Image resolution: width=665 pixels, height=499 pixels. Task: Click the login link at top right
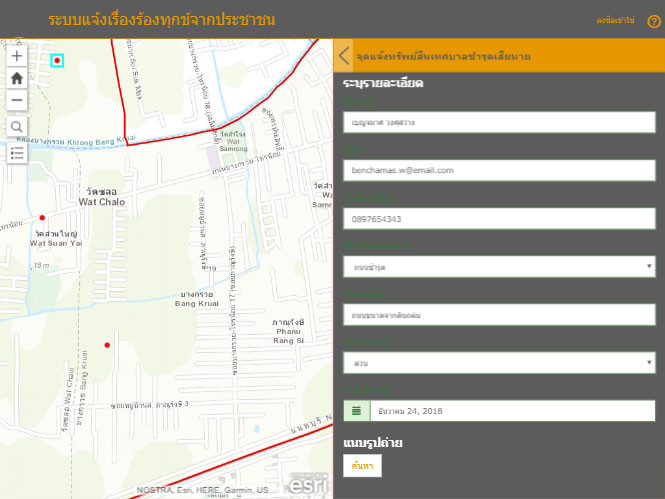tap(615, 21)
